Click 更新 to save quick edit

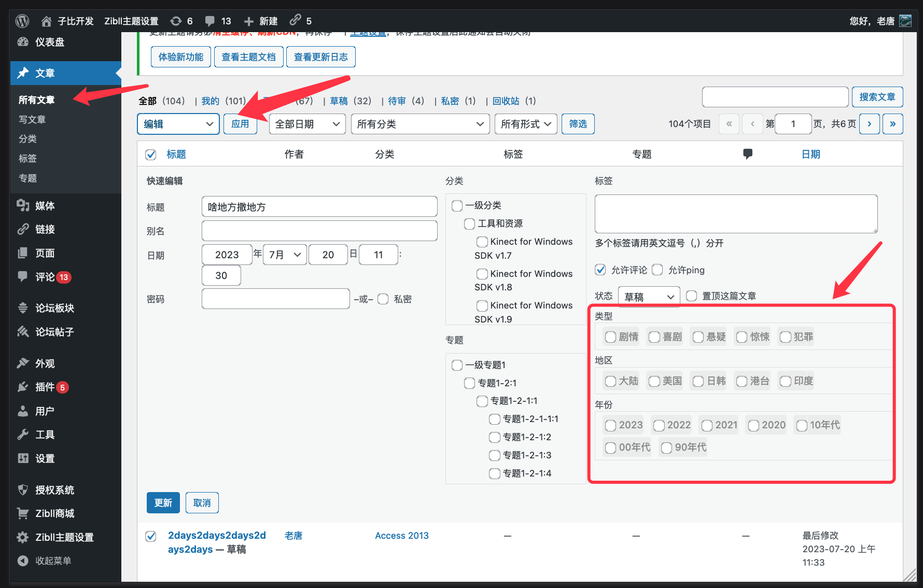(x=163, y=502)
